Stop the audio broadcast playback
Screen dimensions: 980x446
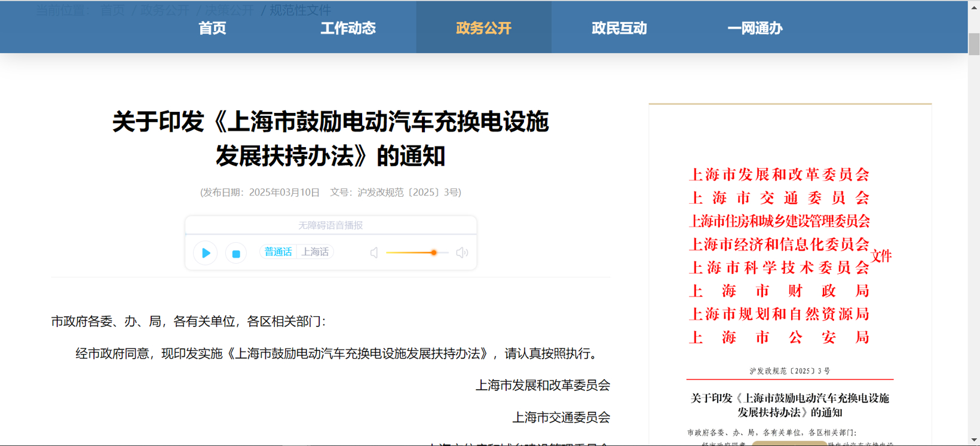pos(236,253)
